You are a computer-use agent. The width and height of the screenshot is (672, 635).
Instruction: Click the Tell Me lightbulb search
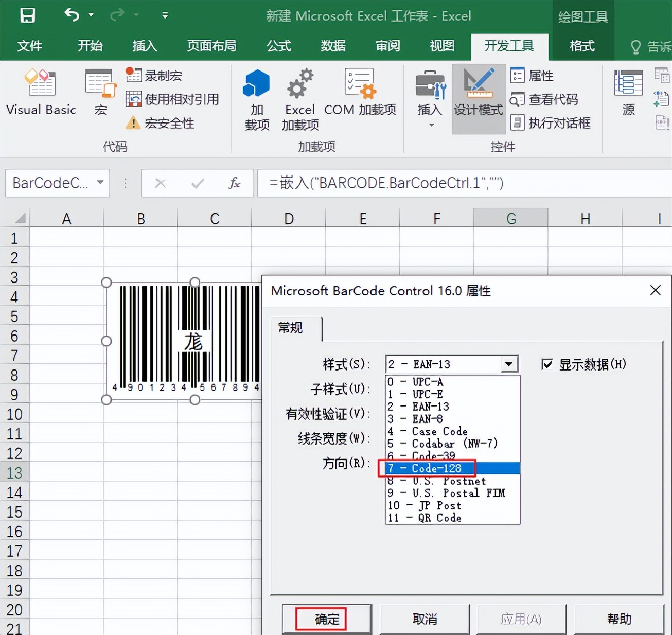(x=636, y=47)
